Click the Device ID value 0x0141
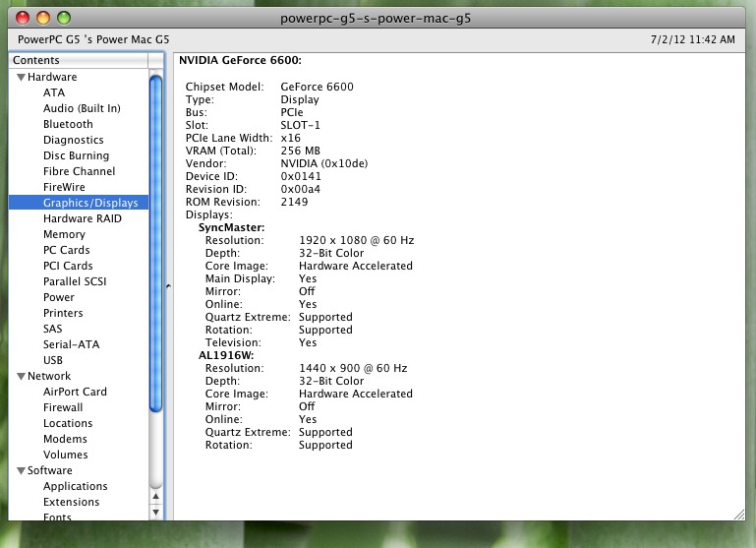Screen dimensions: 756x548 point(301,176)
